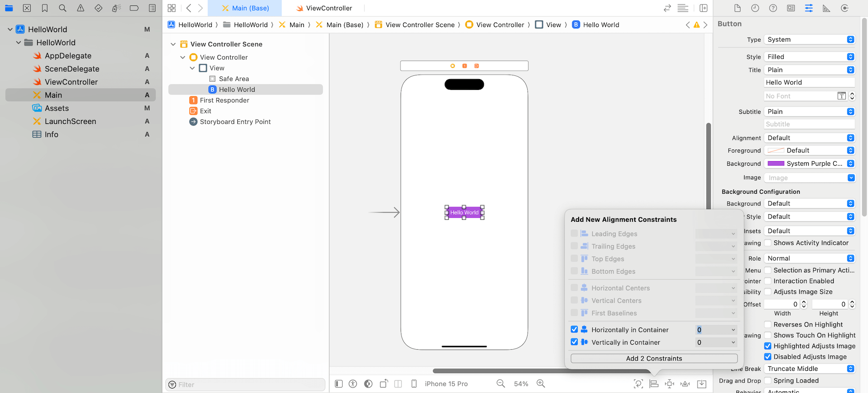
Task: Open the Size inspector ruler icon
Action: tap(826, 8)
